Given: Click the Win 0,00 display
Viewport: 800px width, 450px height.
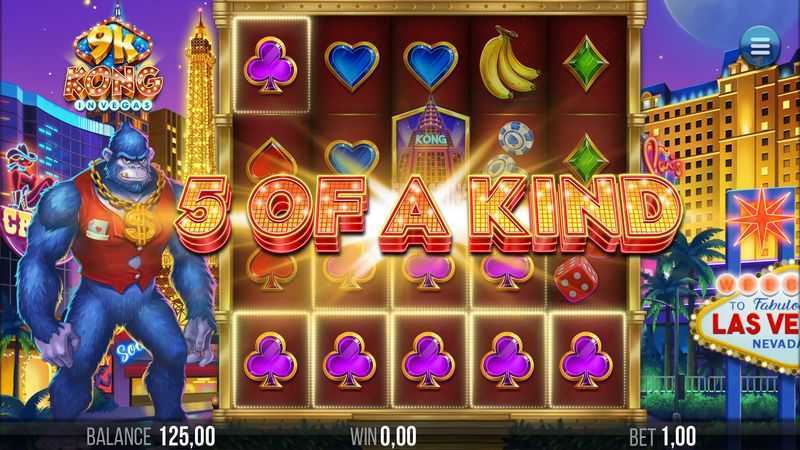Looking at the screenshot, I should [383, 437].
